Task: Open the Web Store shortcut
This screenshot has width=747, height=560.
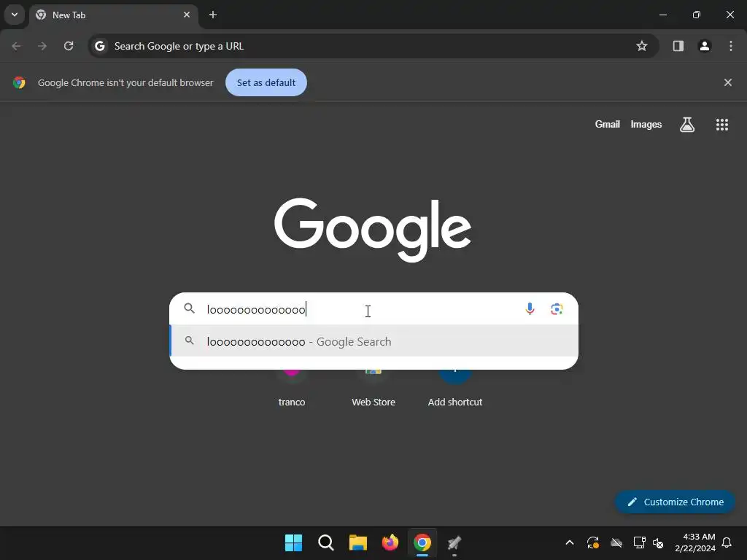Action: tap(373, 391)
